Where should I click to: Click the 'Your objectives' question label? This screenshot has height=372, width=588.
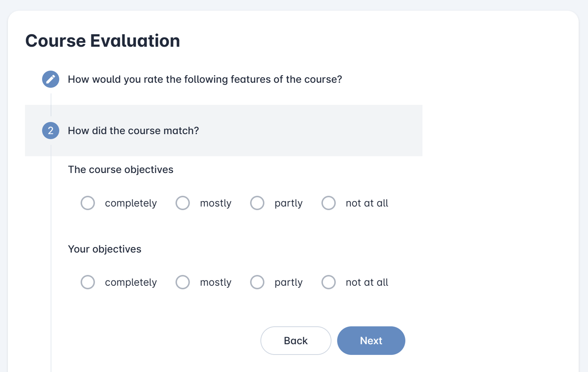[x=105, y=249]
